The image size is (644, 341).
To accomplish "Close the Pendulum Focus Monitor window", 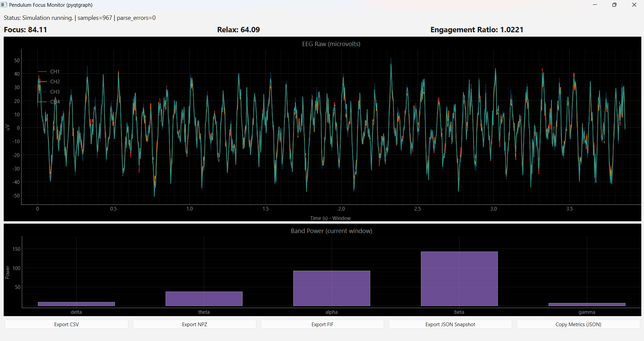I will 634,5.
